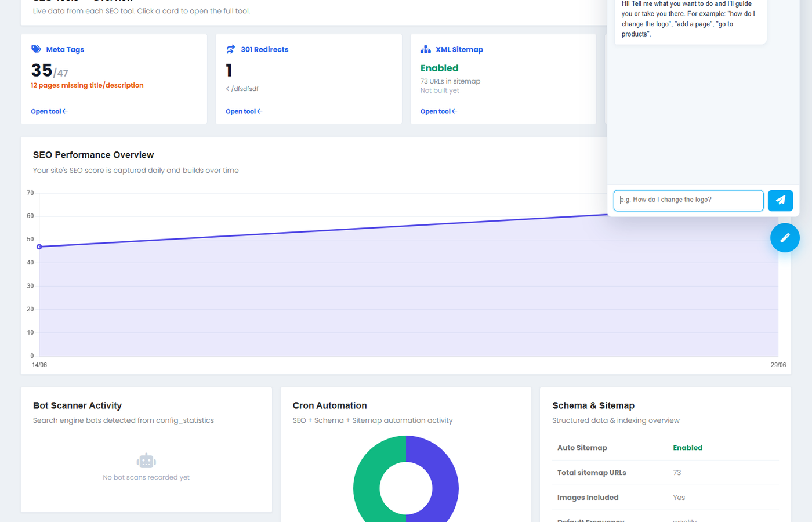This screenshot has width=812, height=522.
Task: Click the robot icon in Bot Scanner Activity
Action: click(x=146, y=461)
